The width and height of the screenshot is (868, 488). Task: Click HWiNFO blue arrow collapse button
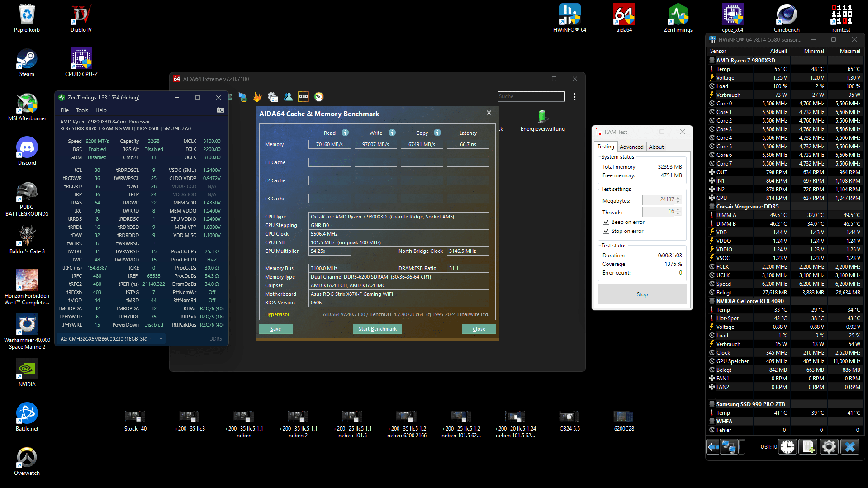(x=713, y=447)
